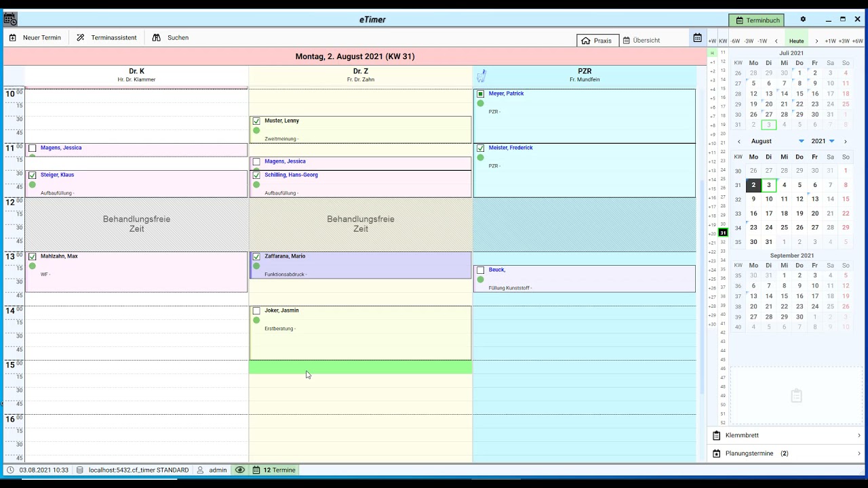
Task: Toggle checkbox for Steiger, Klaus appointment
Action: pyautogui.click(x=32, y=176)
